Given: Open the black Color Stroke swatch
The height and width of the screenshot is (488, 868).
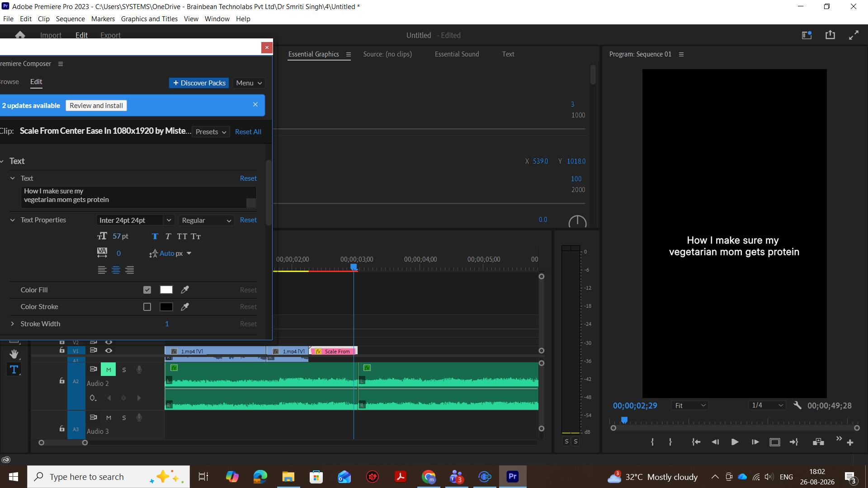Looking at the screenshot, I should pyautogui.click(x=166, y=307).
